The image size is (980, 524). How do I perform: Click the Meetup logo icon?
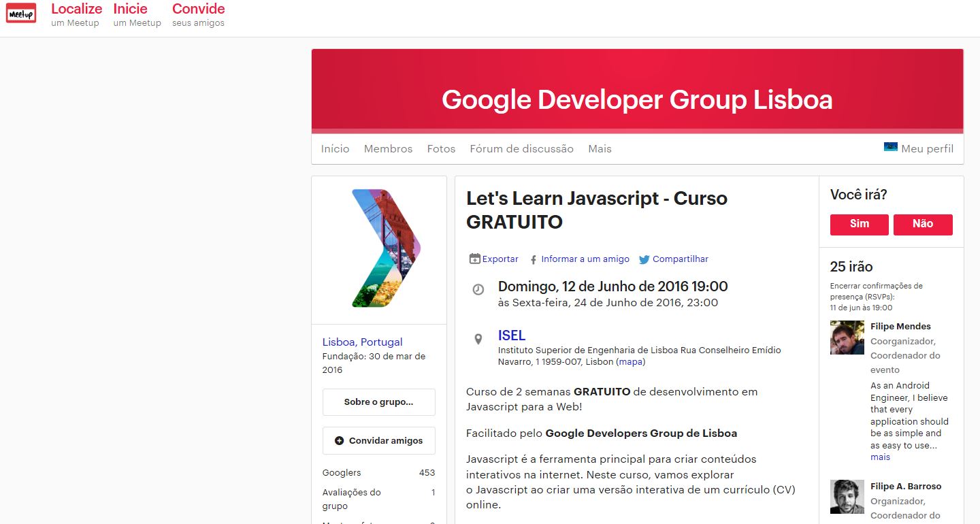(x=21, y=13)
